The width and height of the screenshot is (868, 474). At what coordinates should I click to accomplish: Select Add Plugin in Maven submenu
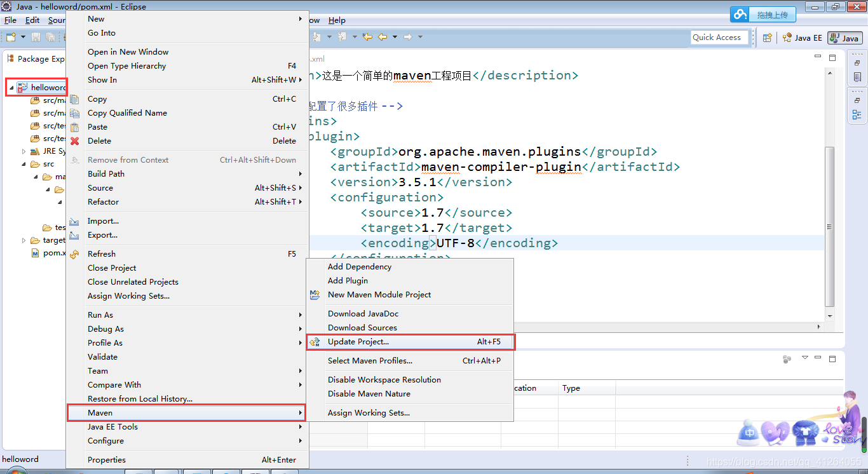pyautogui.click(x=410, y=281)
